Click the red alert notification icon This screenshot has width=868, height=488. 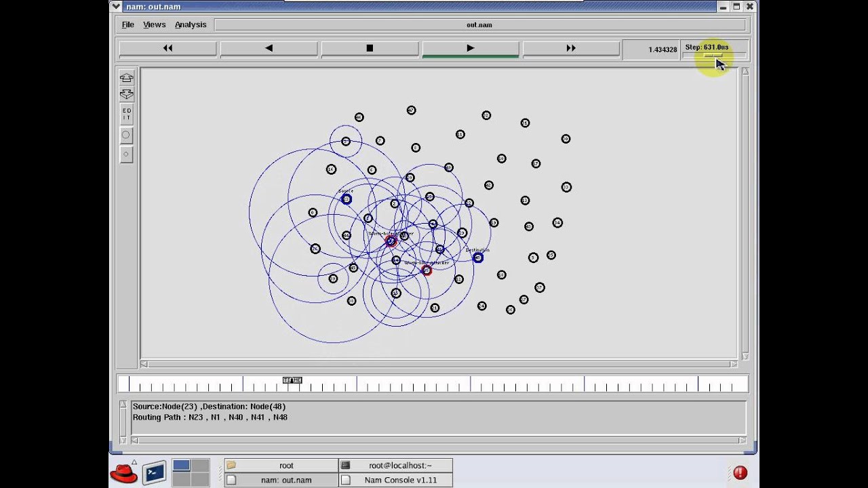tap(740, 472)
